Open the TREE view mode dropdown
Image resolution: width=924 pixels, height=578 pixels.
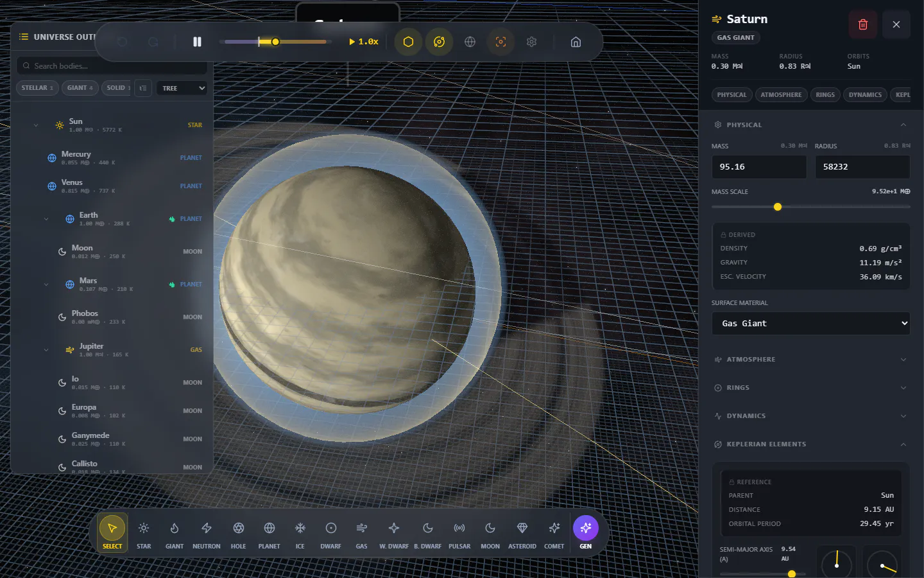point(182,88)
